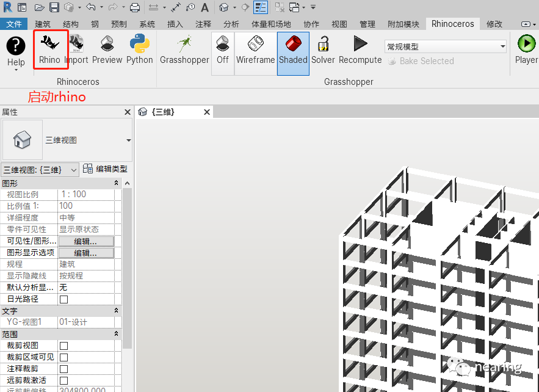The image size is (539, 392).
Task: Click 编辑... for 可见性/图形
Action: click(86, 241)
